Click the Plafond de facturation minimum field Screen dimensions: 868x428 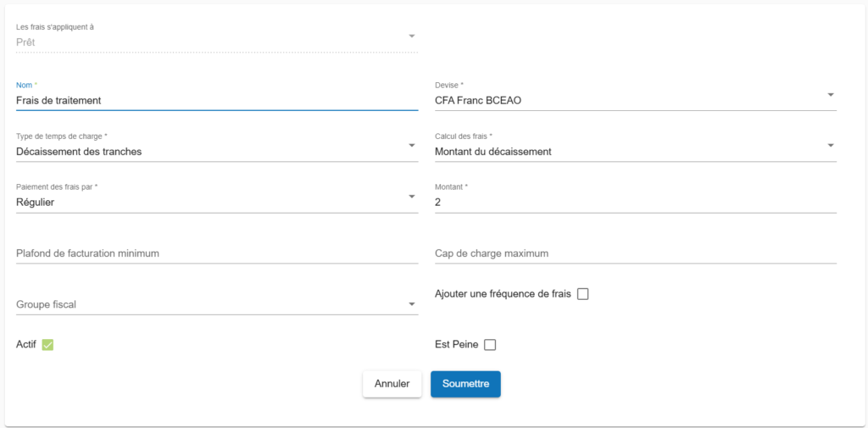216,253
